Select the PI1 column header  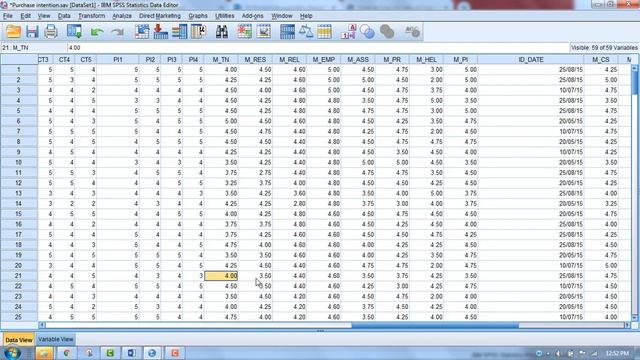[x=118, y=60]
